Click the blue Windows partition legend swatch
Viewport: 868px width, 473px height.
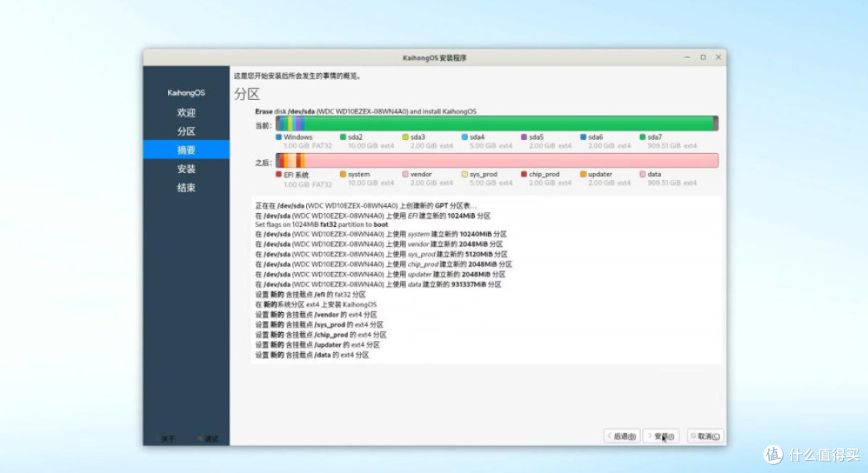279,137
